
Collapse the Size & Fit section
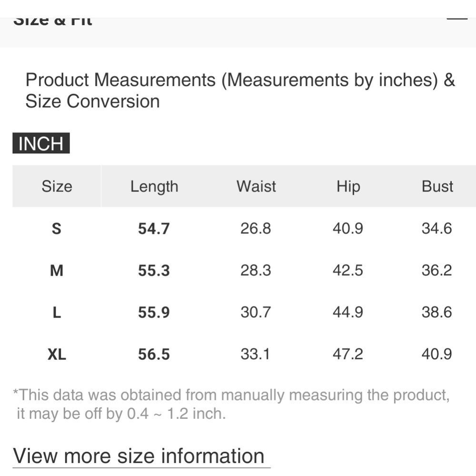click(x=457, y=19)
